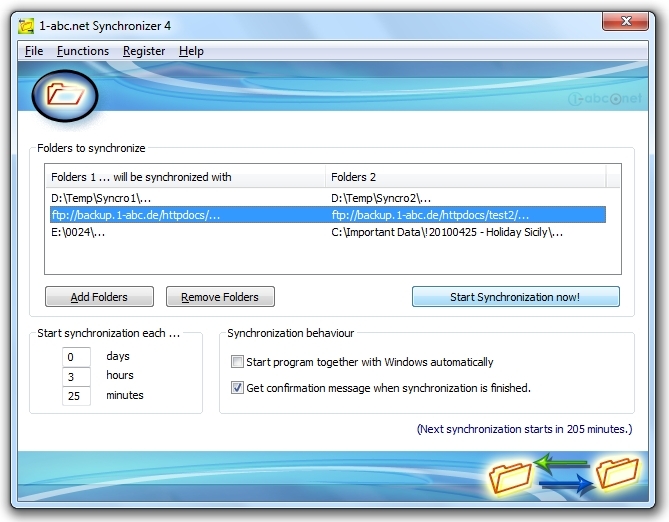Click the Folders 1 column header
Screen dimensions: 669x522
coord(185,177)
